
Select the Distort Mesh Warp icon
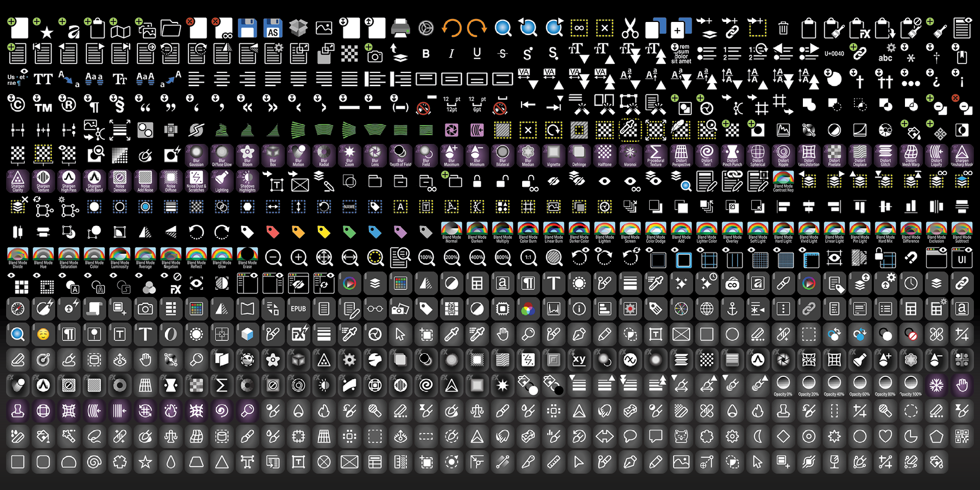(x=911, y=156)
